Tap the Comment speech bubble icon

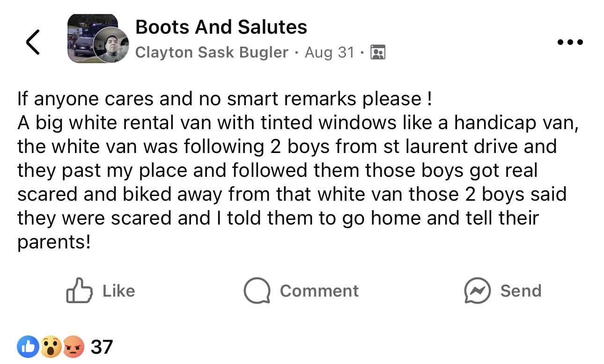[x=257, y=291]
